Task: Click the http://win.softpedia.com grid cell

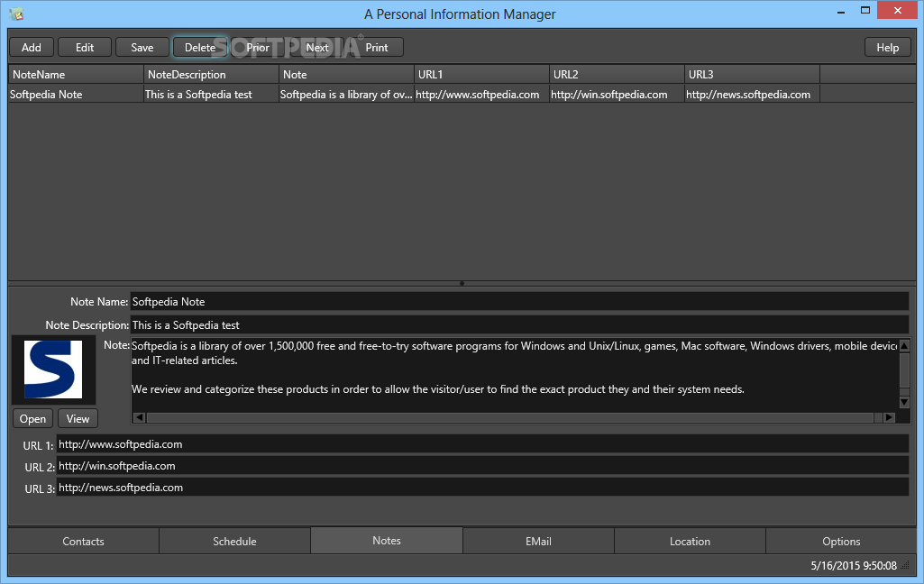Action: pos(617,95)
